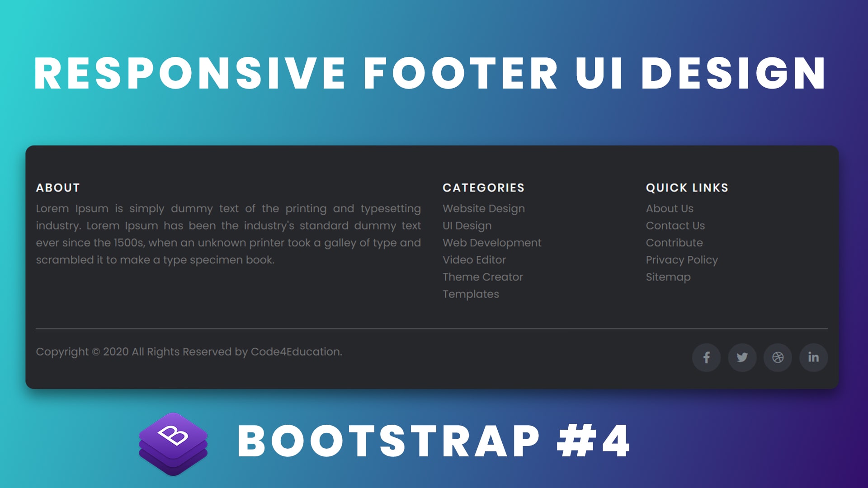Click the Privacy Policy quick link
Viewport: 868px width, 488px height.
681,260
